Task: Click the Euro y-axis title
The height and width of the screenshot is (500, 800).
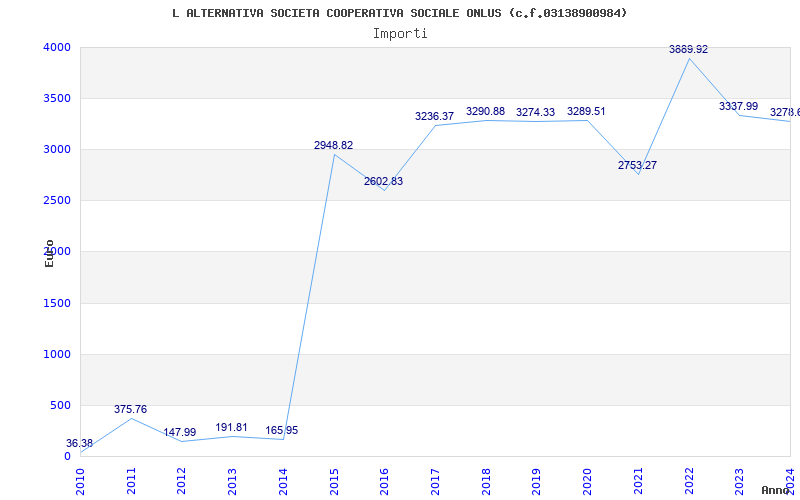Action: pos(49,254)
